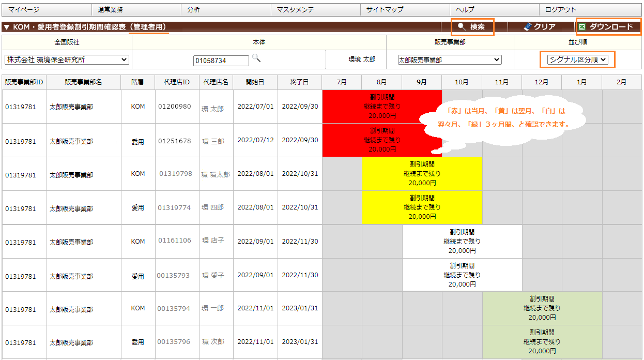
Task: Expand the 並び順 sort order dropdown
Action: point(578,60)
